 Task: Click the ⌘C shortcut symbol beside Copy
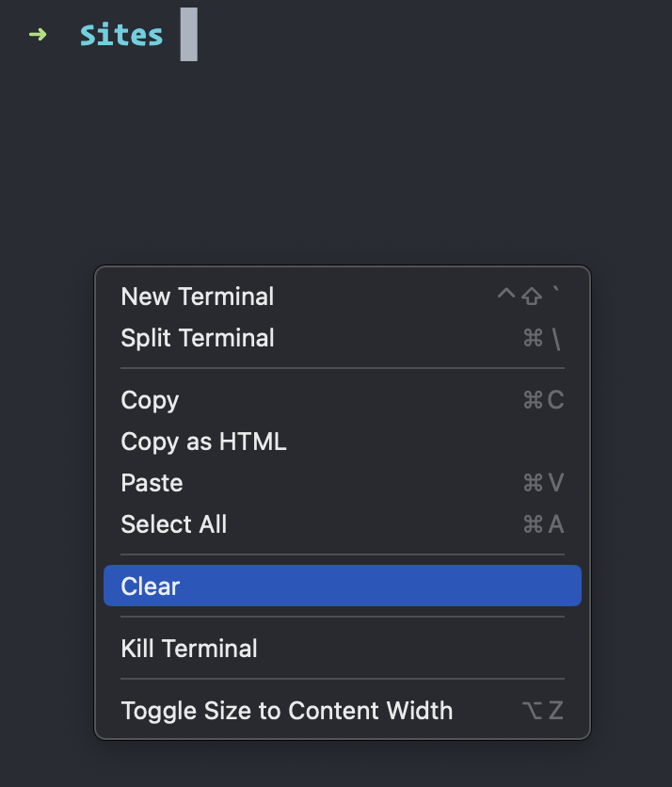(543, 400)
